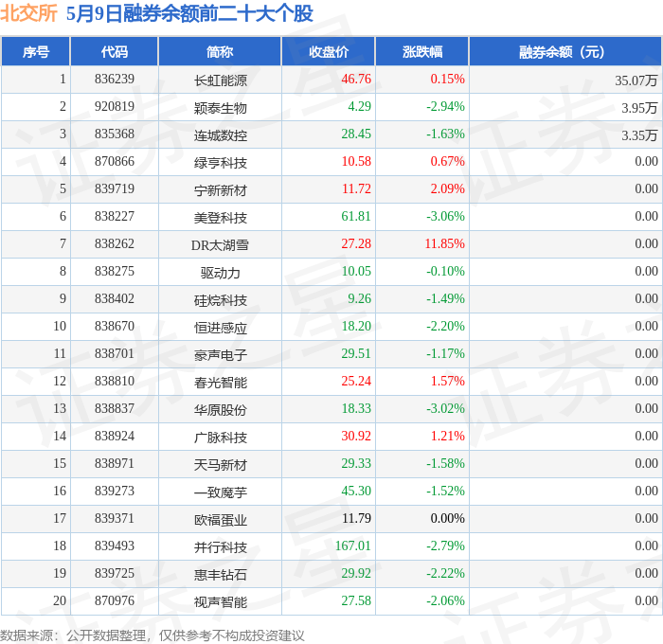Screen dimensions: 663x644
Task: Click closing price 25.24
Action: 356,382
